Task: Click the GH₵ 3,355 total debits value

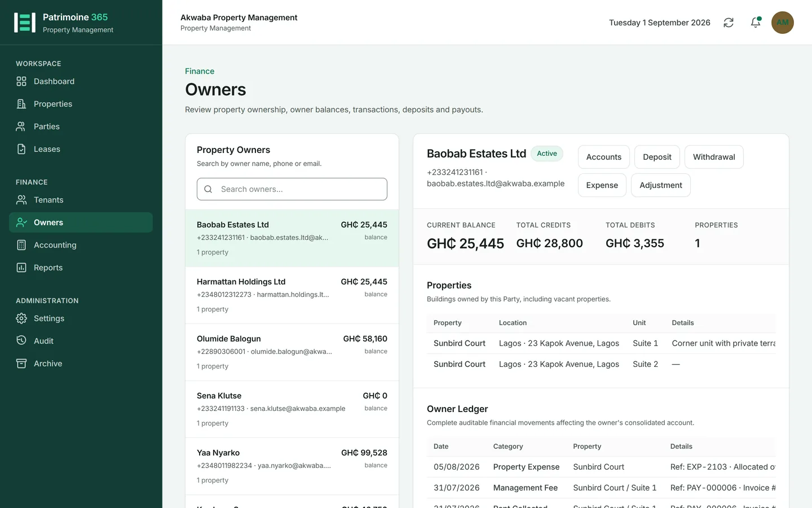Action: 634,243
